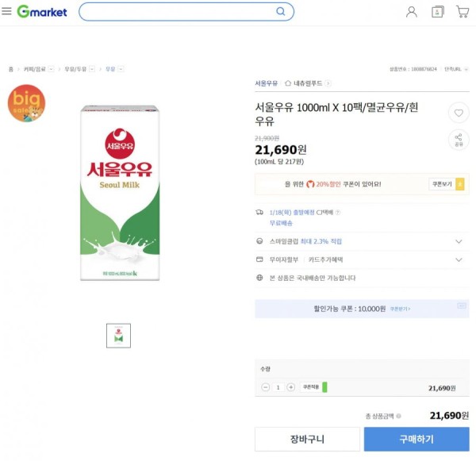Image resolution: width=476 pixels, height=461 pixels.
Task: Expand the 스마일클럽 적립 row
Action: pos(362,241)
